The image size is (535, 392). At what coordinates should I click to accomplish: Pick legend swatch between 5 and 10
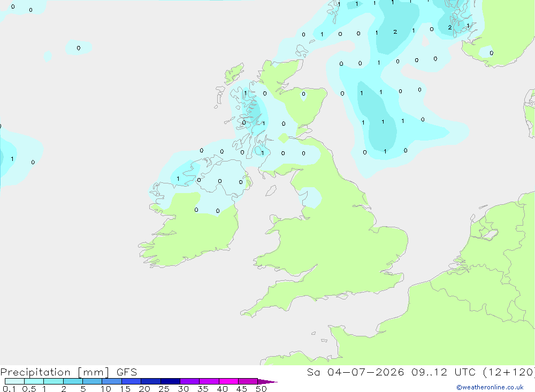coord(93,381)
